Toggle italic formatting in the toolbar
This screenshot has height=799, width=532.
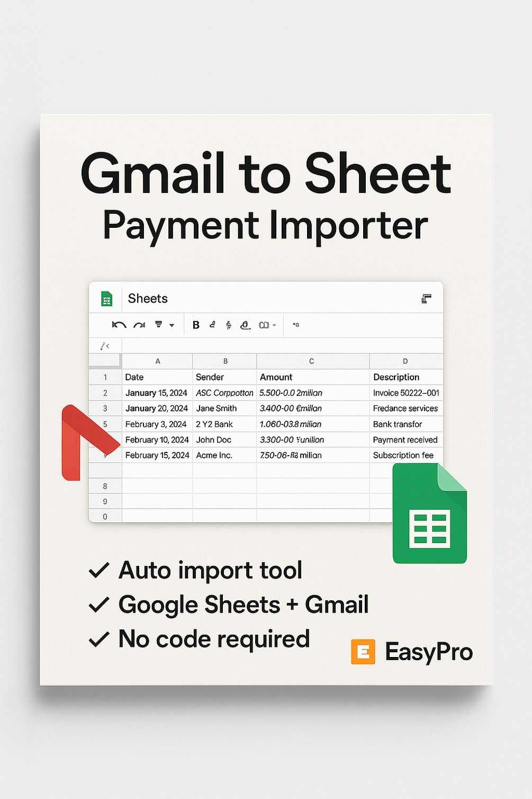click(x=212, y=325)
